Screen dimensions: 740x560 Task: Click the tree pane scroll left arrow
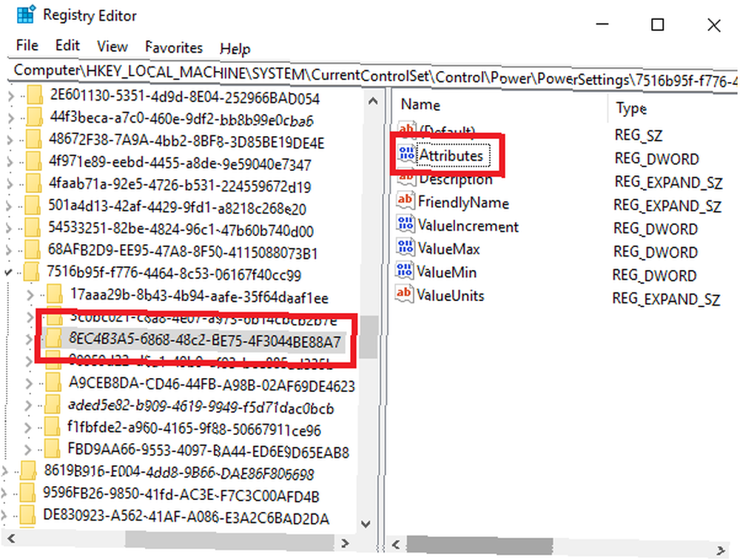click(x=11, y=539)
